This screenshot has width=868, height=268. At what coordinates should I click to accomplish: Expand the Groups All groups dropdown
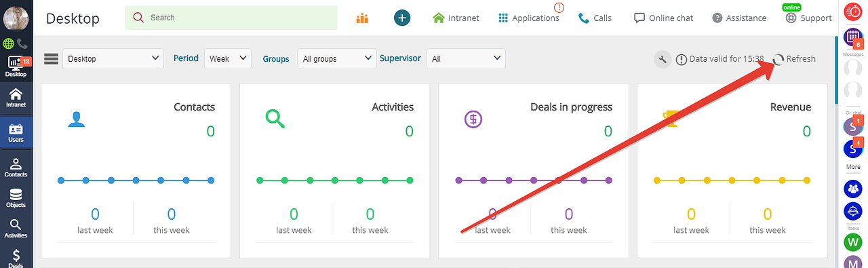click(337, 59)
